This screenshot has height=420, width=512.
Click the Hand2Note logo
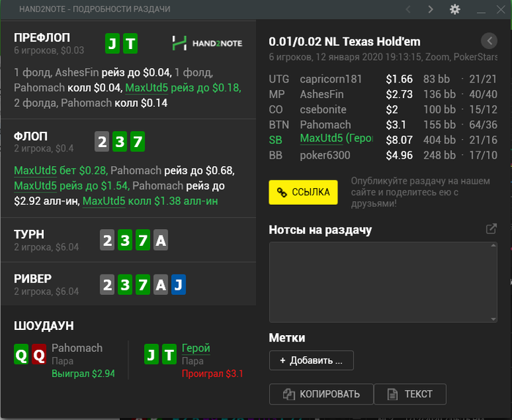point(207,43)
